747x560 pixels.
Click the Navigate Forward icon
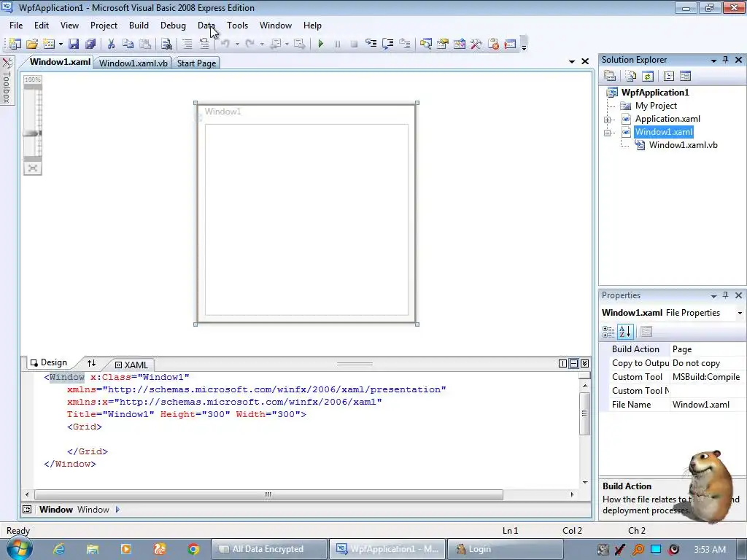pyautogui.click(x=300, y=44)
